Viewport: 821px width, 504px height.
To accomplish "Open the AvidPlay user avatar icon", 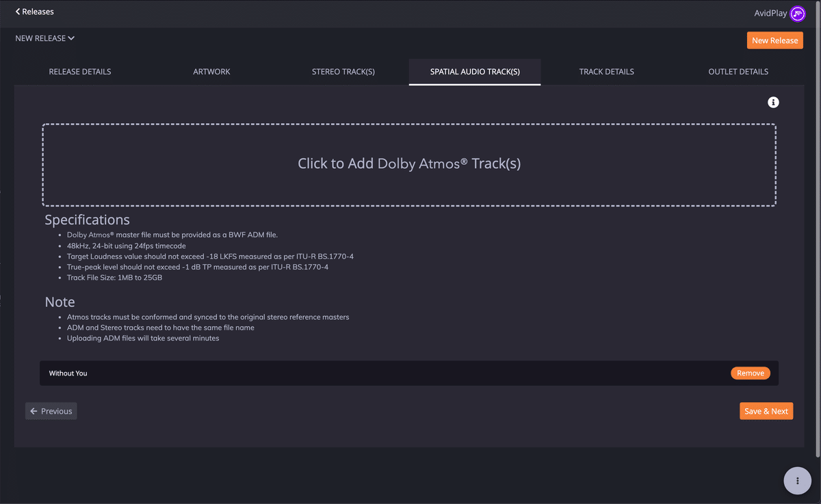I will coord(797,13).
